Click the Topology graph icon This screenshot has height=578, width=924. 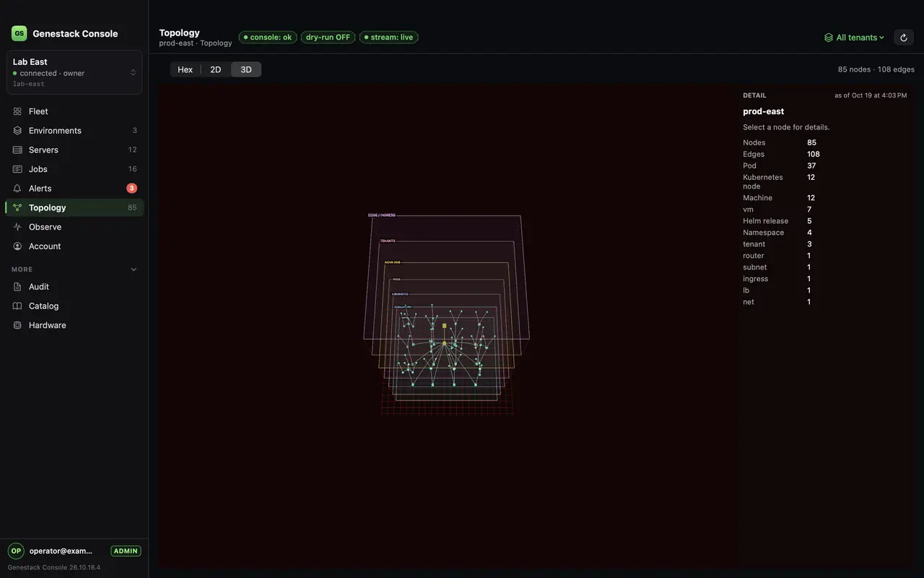(17, 208)
